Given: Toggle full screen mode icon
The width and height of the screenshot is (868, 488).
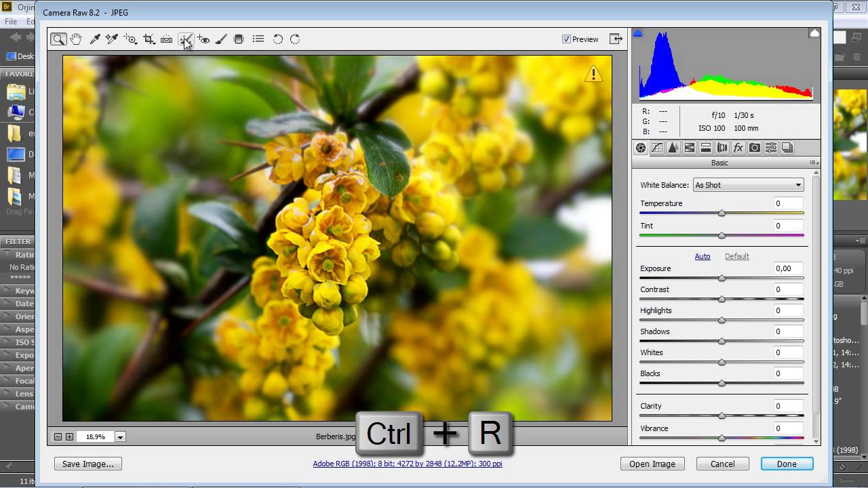Looking at the screenshot, I should click(616, 39).
